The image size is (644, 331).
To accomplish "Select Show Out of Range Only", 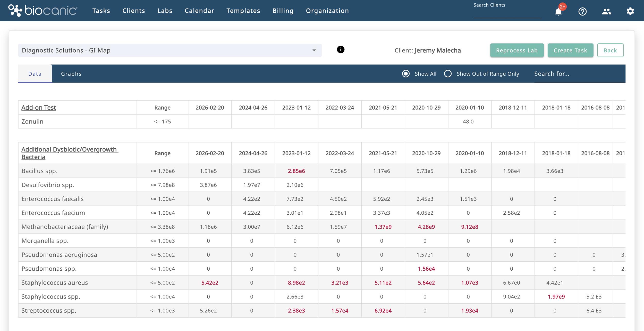I will tap(448, 74).
